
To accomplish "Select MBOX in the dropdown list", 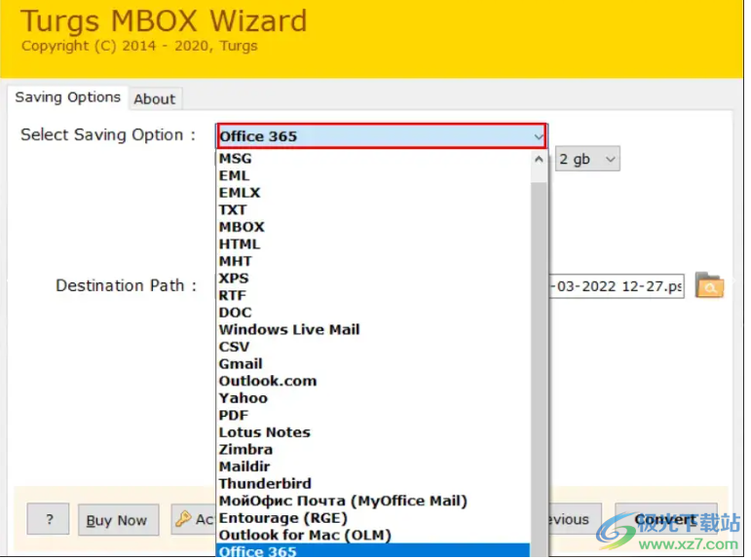I will [374, 227].
